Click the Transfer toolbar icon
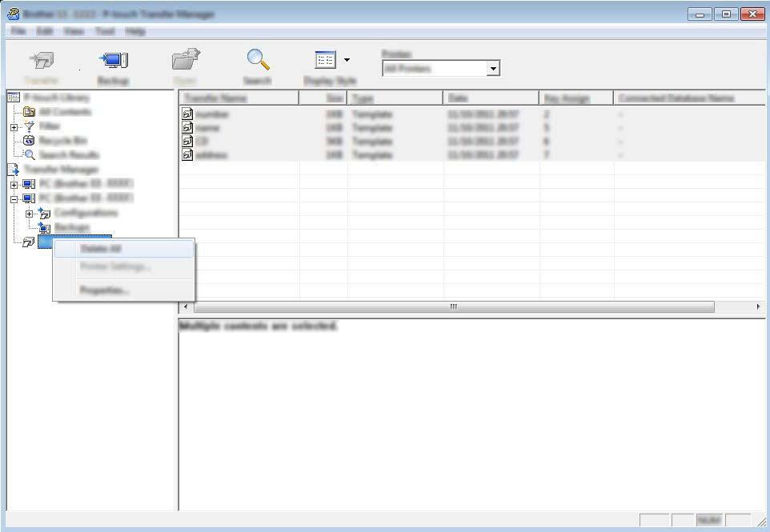This screenshot has height=532, width=770. click(42, 60)
